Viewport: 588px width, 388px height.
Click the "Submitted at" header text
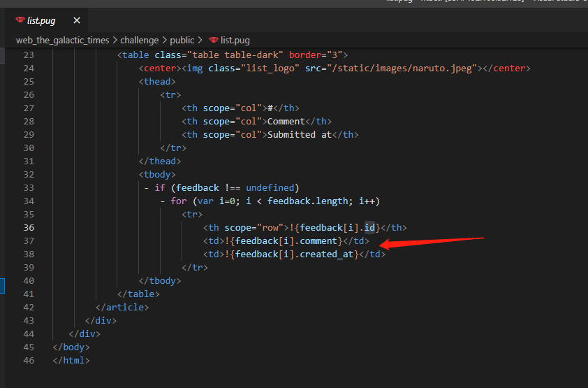pos(300,135)
